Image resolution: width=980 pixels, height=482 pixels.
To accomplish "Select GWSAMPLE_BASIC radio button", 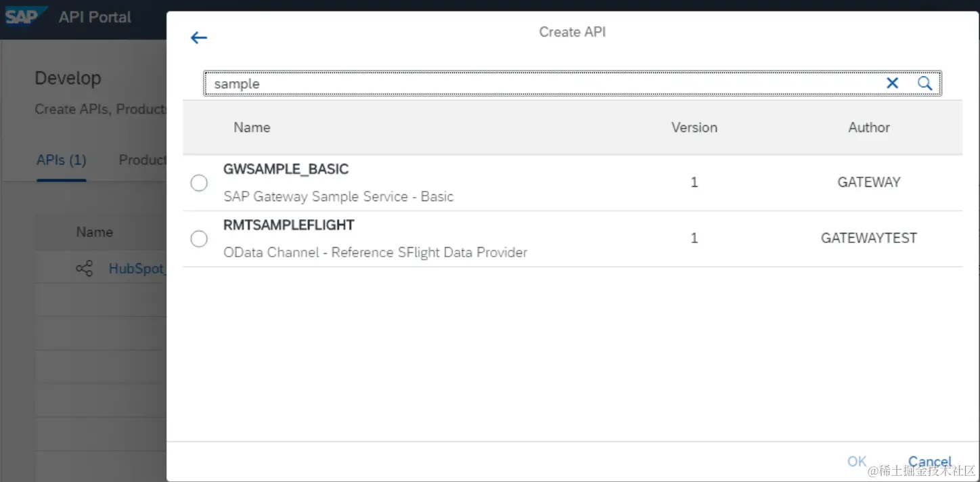I will [199, 183].
